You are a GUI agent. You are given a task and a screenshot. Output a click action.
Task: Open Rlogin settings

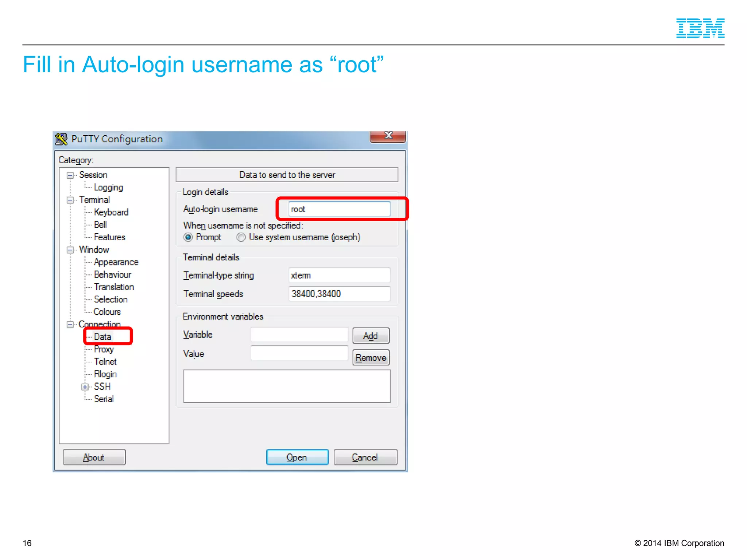click(x=105, y=374)
